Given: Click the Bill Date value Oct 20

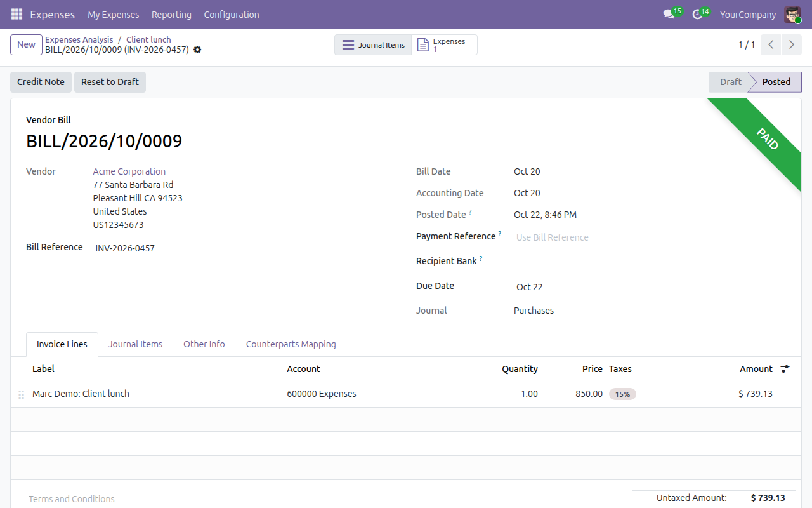Looking at the screenshot, I should pyautogui.click(x=527, y=171).
